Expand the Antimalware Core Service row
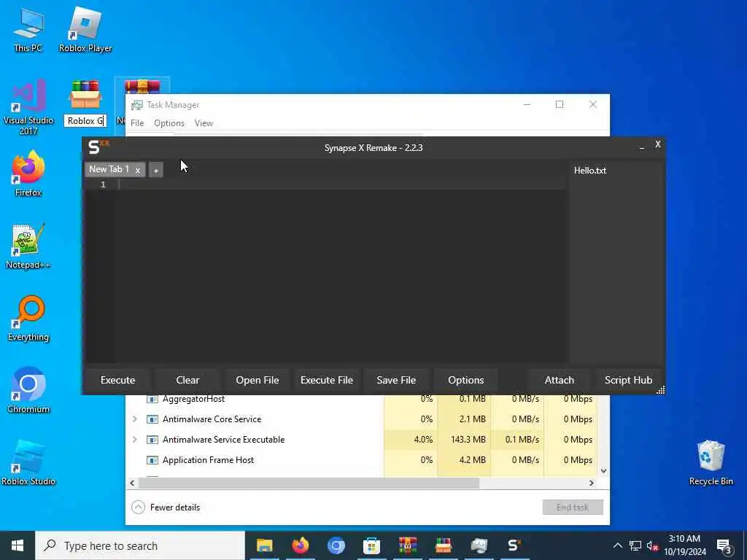747x560 pixels. 135,419
